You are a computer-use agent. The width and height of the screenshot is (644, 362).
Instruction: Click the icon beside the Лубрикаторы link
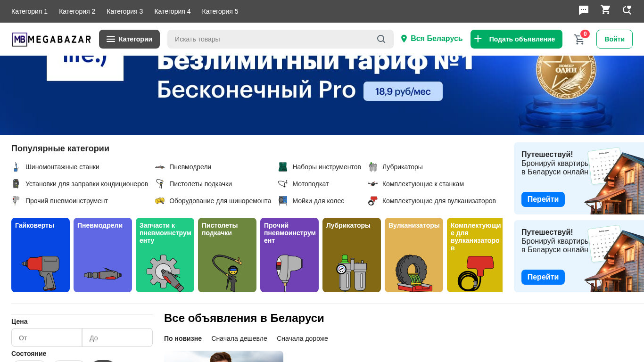tap(373, 167)
